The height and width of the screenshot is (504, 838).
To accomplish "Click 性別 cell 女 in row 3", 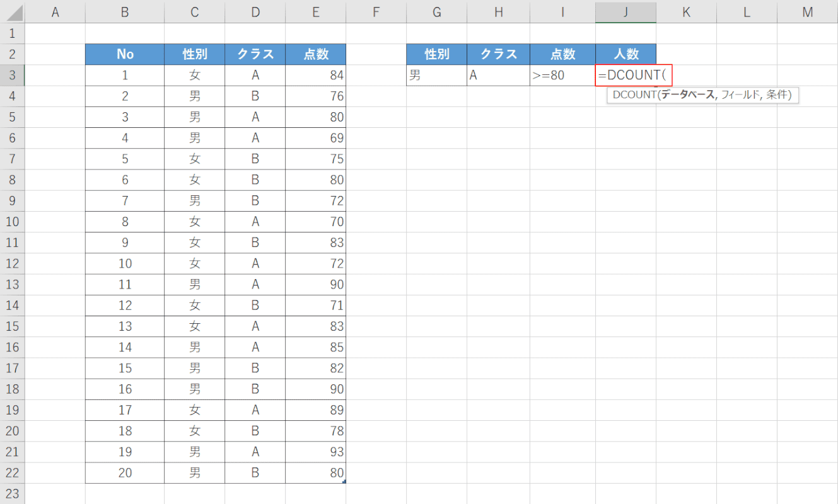I will [195, 75].
